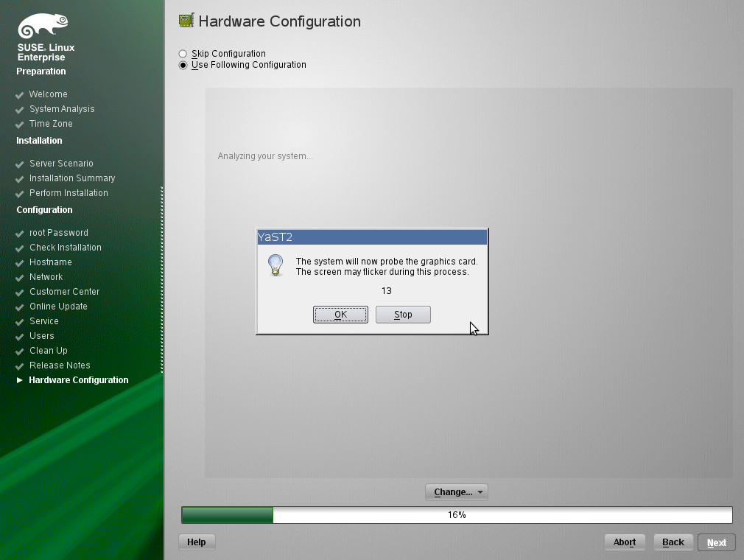Click the Hardware Configuration header icon

click(186, 21)
